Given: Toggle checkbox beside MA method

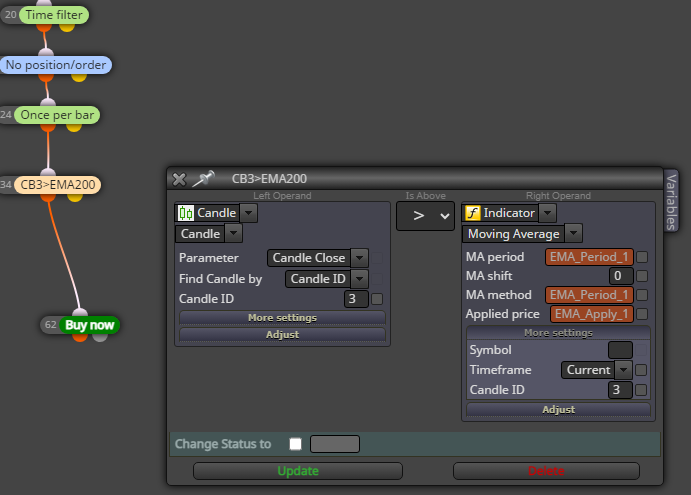Looking at the screenshot, I should point(642,295).
